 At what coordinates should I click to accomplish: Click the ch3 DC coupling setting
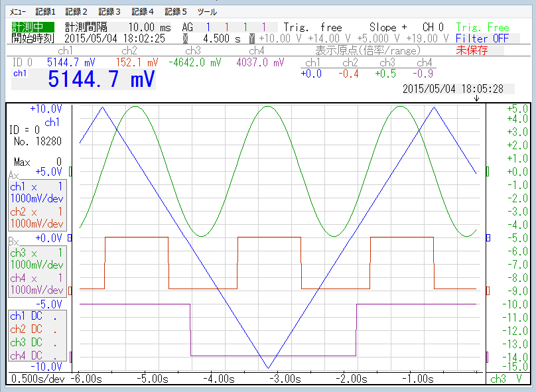33,342
